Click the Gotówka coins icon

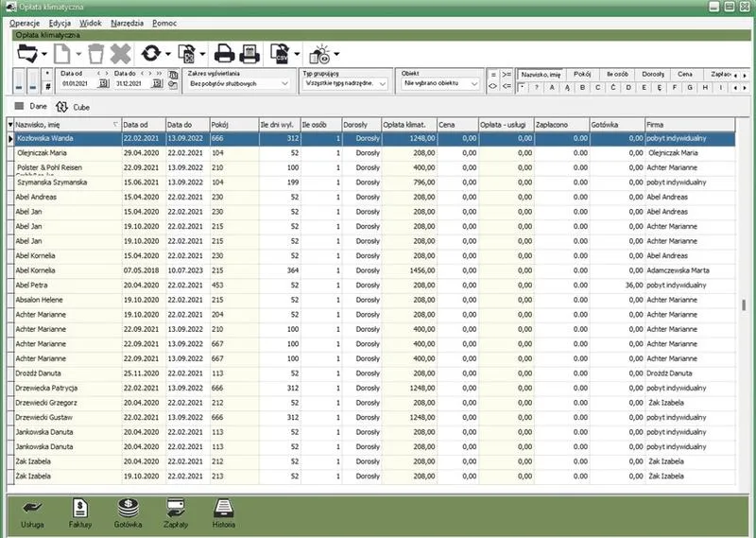point(128,513)
